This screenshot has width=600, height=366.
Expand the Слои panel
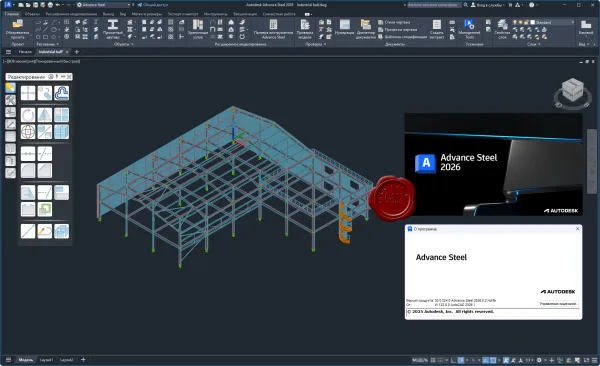[533, 44]
